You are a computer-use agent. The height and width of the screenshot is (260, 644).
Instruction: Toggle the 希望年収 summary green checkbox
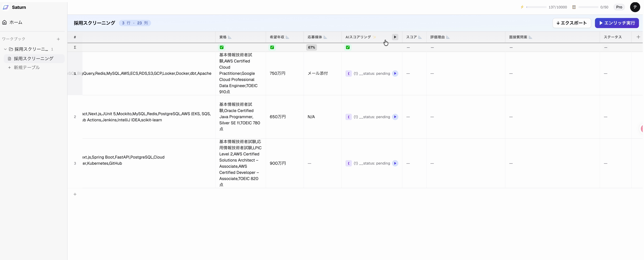272,47
